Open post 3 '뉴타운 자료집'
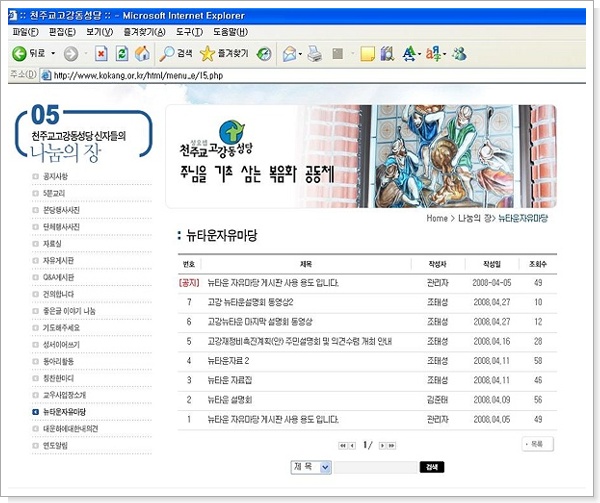The height and width of the screenshot is (503, 600). pyautogui.click(x=230, y=380)
